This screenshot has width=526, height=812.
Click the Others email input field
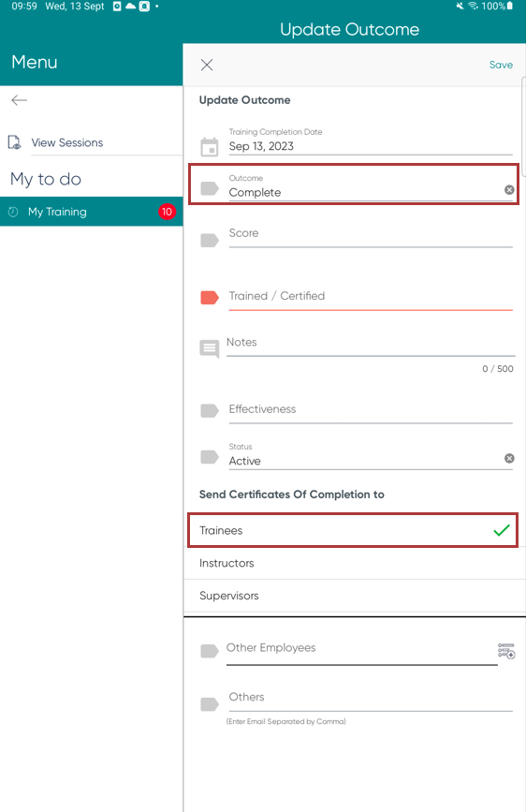tap(371, 699)
